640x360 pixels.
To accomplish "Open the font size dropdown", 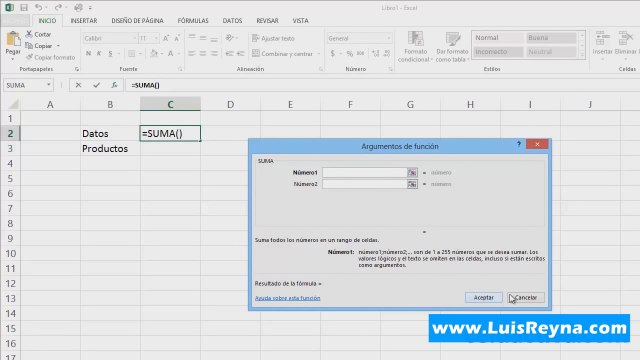I will click(156, 38).
